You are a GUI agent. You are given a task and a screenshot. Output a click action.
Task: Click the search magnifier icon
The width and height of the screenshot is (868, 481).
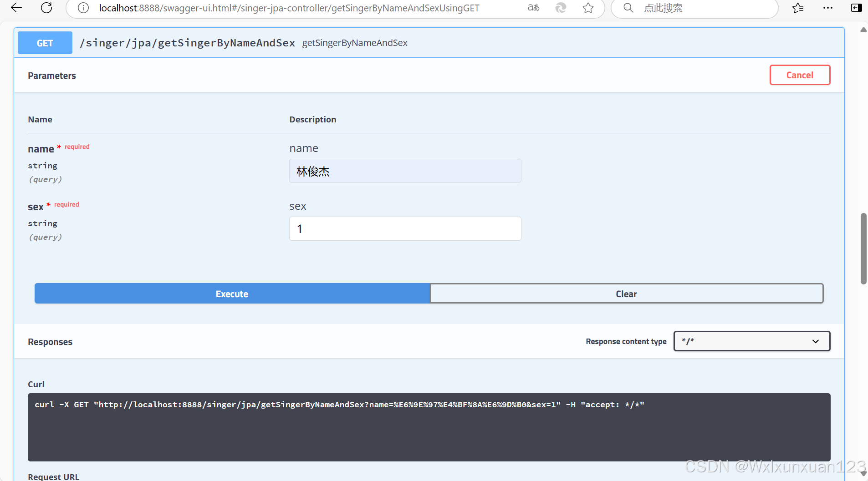pyautogui.click(x=628, y=8)
